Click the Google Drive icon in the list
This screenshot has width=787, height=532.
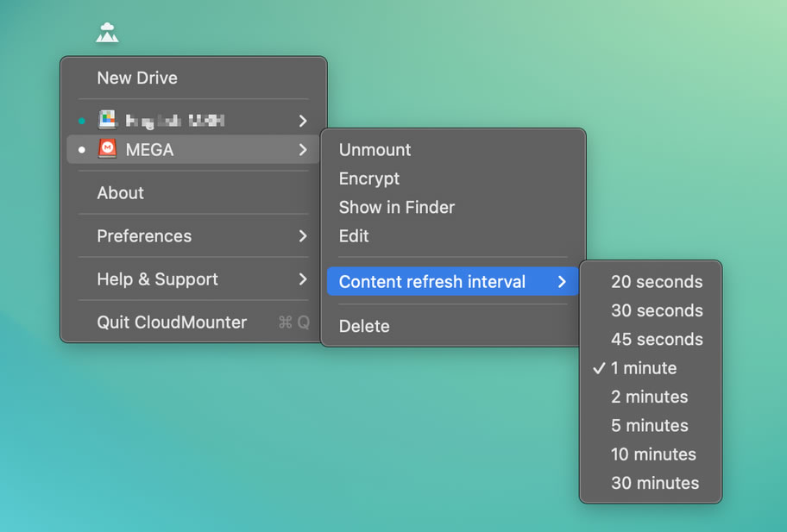click(107, 120)
